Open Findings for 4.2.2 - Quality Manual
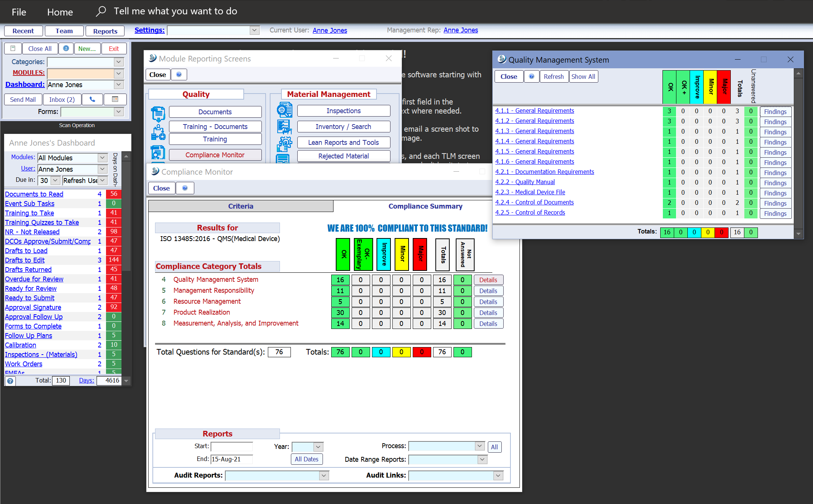This screenshot has height=504, width=813. (775, 183)
